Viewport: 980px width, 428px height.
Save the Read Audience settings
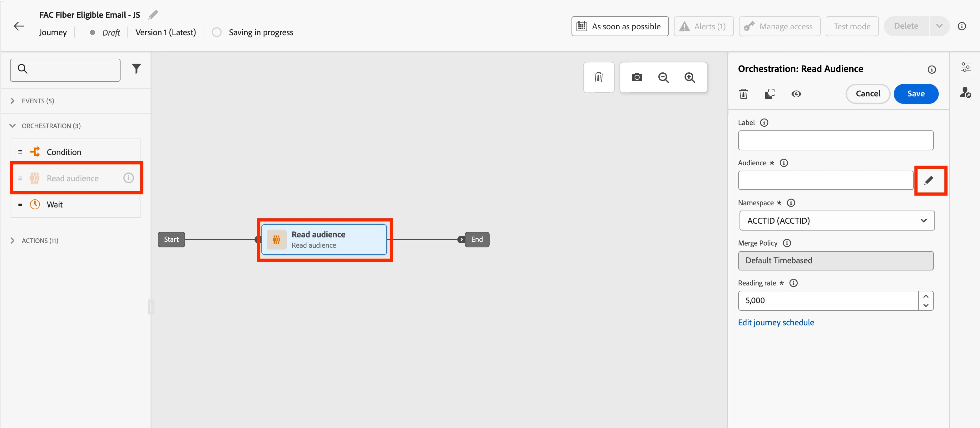(916, 94)
